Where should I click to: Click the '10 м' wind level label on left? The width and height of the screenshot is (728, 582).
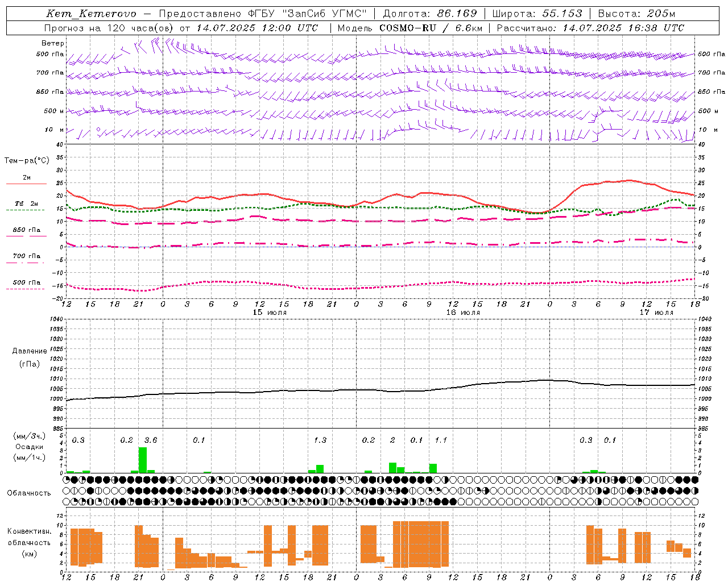[54, 130]
